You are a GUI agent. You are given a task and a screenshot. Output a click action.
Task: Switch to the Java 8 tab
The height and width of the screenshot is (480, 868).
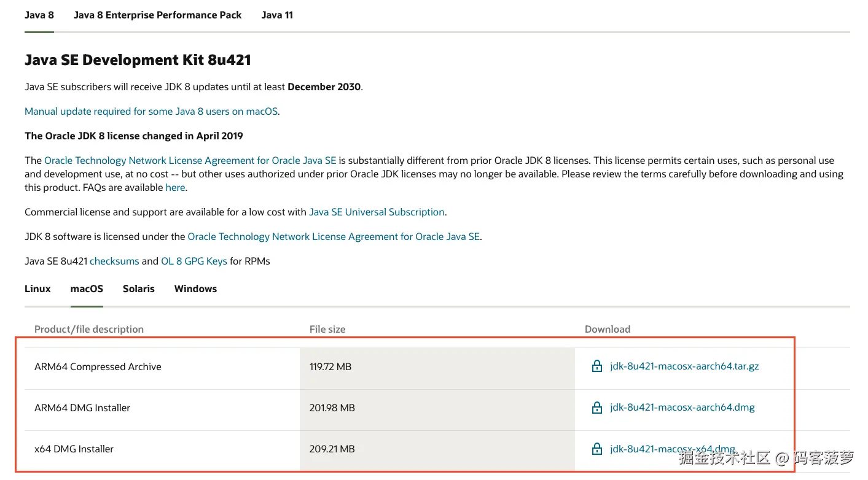click(x=39, y=15)
